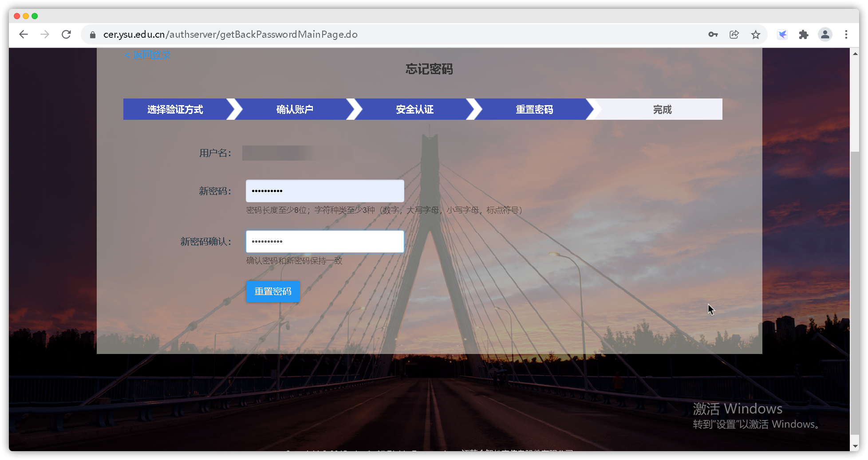Open the Extensions puzzle icon
Screen dimensions: 868x460
(803, 35)
